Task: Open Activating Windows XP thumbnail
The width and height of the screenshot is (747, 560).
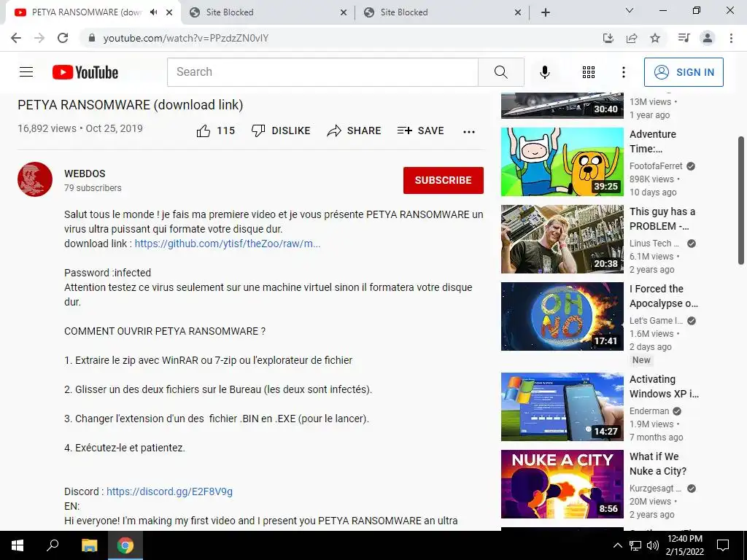Action: tap(562, 407)
